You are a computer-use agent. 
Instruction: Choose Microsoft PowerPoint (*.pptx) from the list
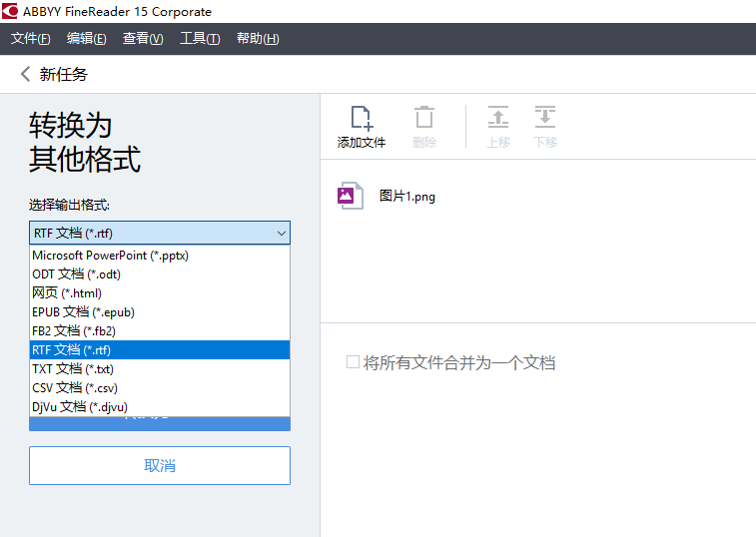(x=160, y=256)
